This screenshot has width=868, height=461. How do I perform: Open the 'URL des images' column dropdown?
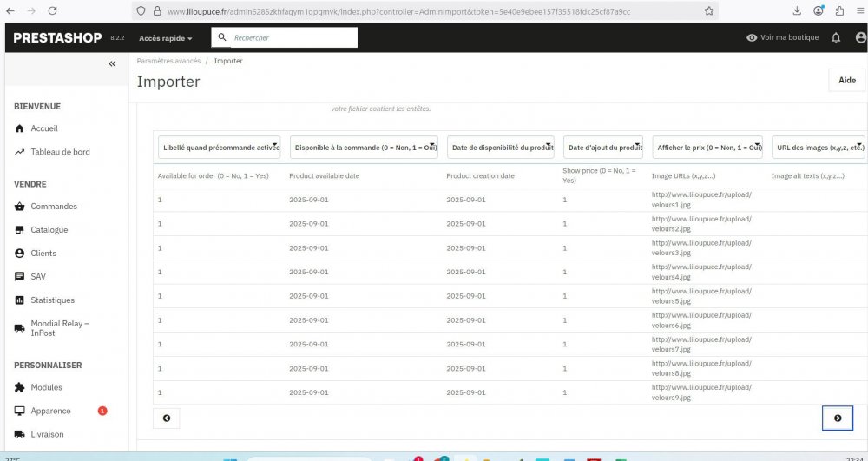point(819,148)
